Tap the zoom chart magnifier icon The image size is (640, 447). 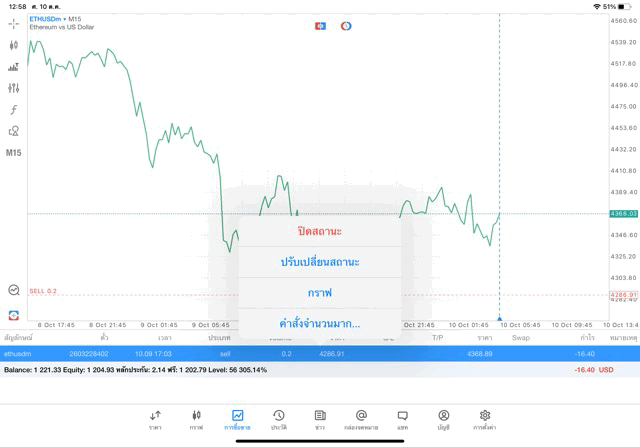(14, 290)
